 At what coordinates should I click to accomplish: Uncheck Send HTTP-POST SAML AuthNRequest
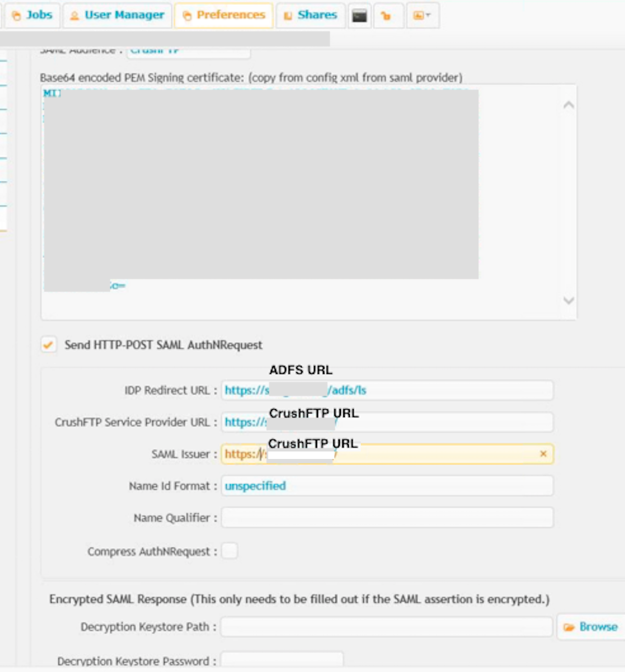48,344
